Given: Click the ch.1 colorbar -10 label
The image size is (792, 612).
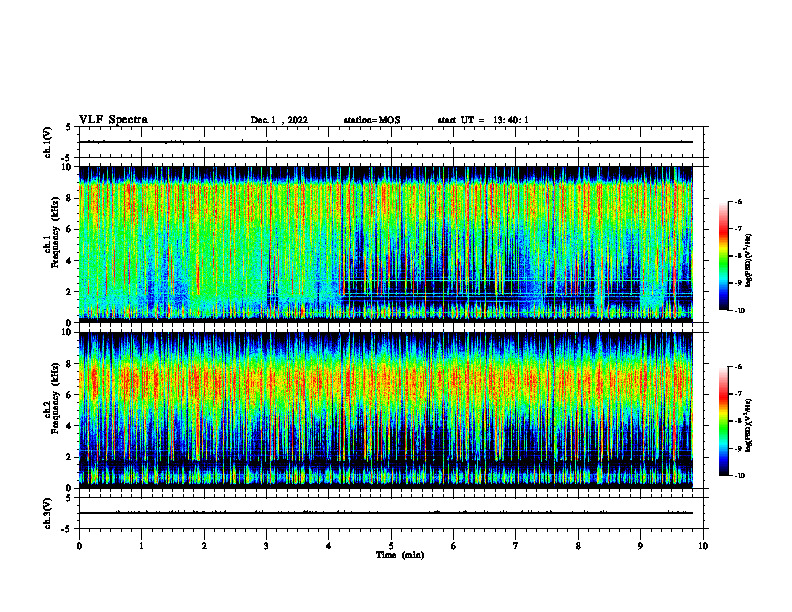Looking at the screenshot, I should (739, 311).
